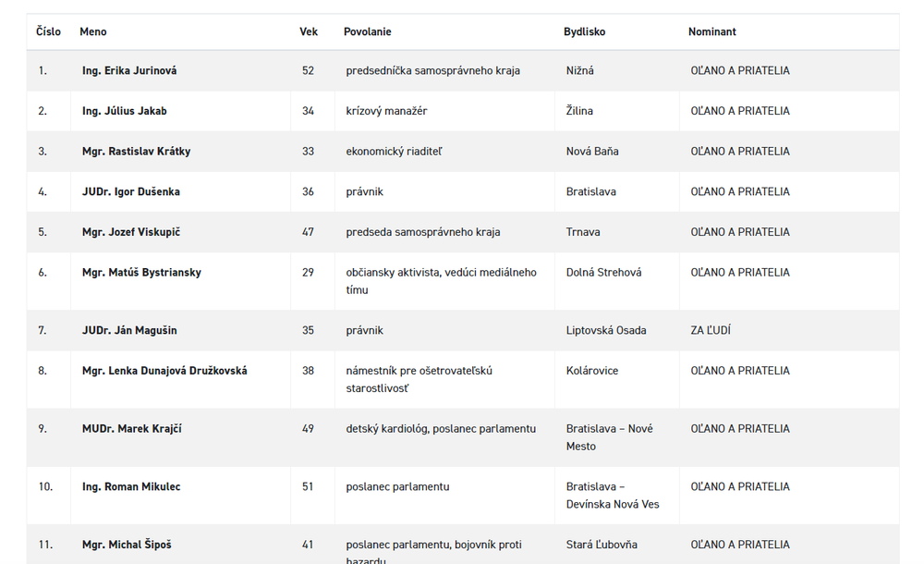Click the name Mgr. Matúš Bystriansky
Viewport: 924px width, 564px height.
click(x=141, y=273)
